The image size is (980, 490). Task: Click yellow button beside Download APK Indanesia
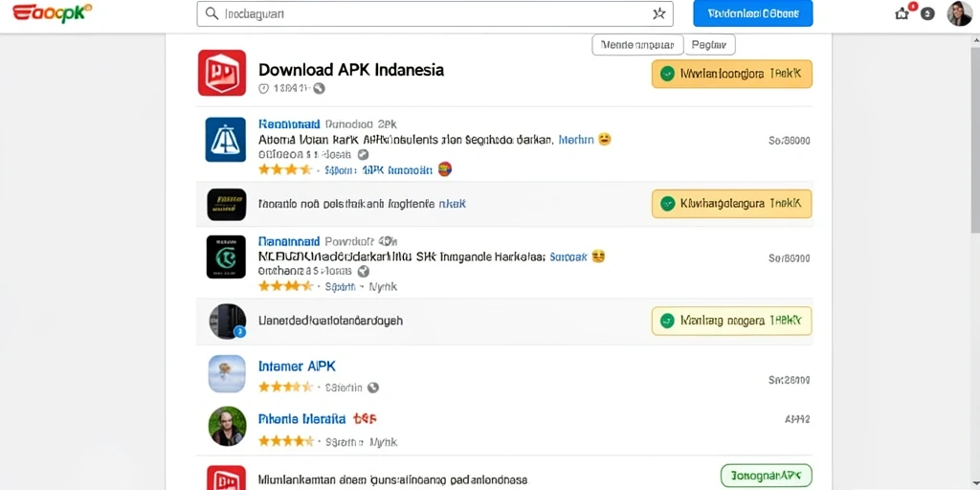click(x=731, y=74)
